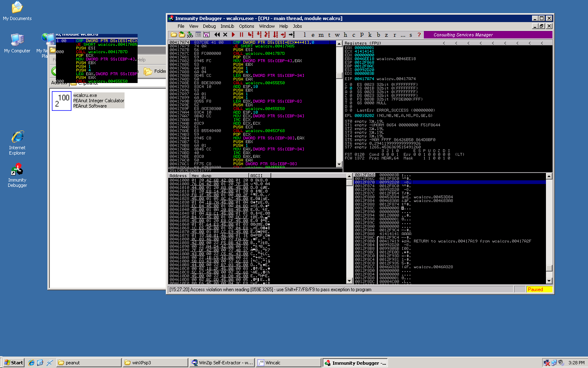Screen dimensions: 588x368
Task: Click the Consulting Services Manager banner
Action: click(488, 35)
